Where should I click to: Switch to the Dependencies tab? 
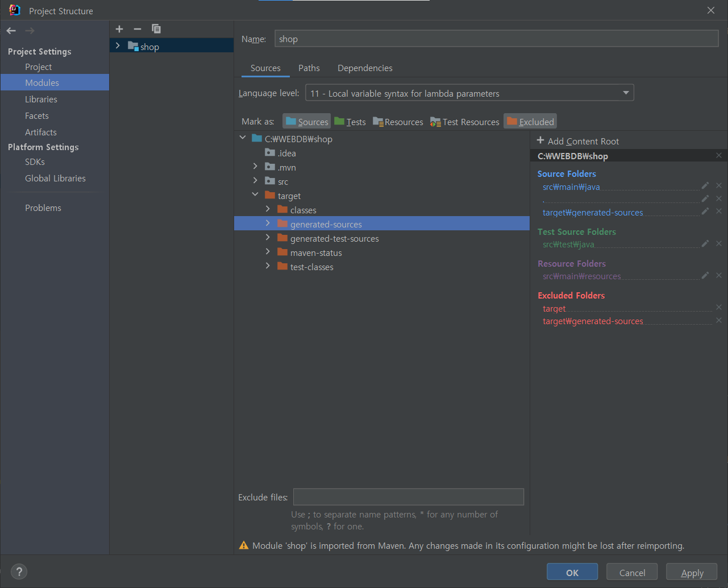coord(364,68)
